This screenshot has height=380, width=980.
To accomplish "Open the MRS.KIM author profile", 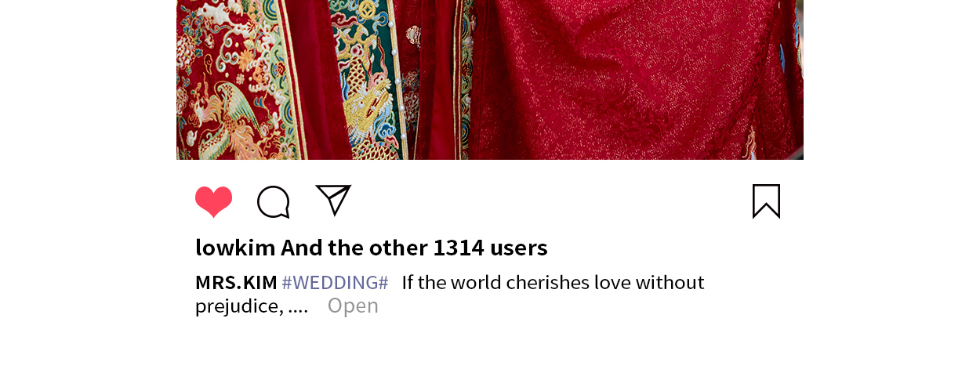I will (x=236, y=282).
